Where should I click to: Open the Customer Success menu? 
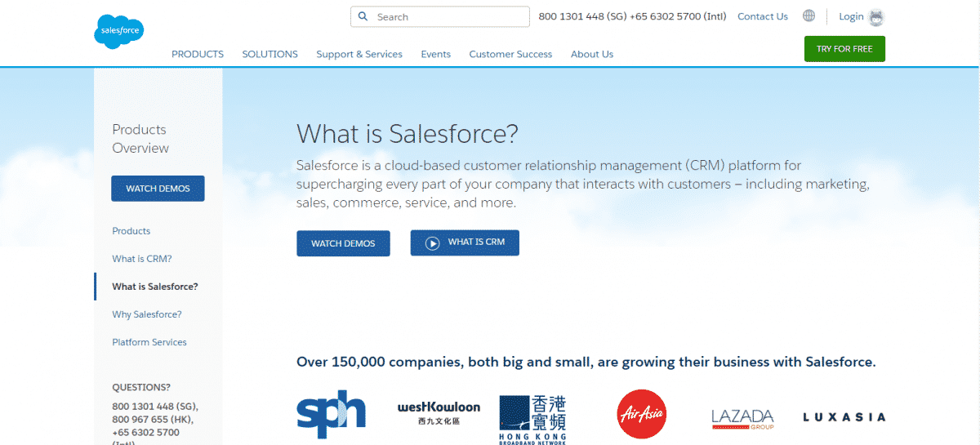(x=510, y=54)
